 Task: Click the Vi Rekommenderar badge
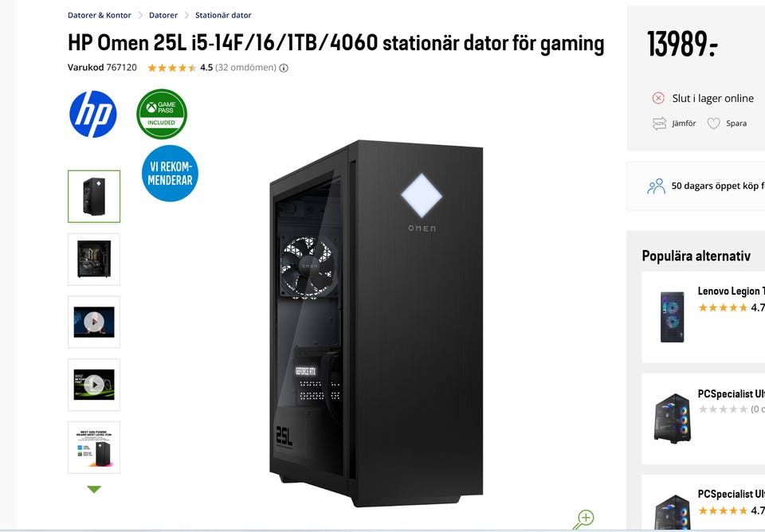coord(170,173)
